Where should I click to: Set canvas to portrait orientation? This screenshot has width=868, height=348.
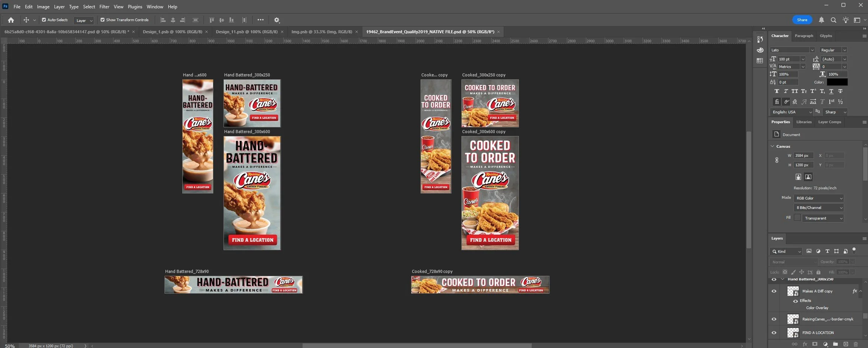pyautogui.click(x=798, y=177)
